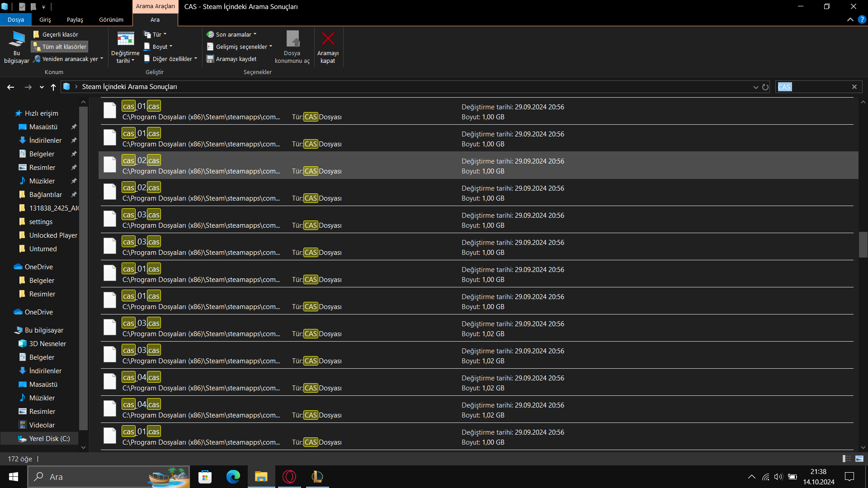The height and width of the screenshot is (488, 868).
Task: Click the refresh icon in address bar
Action: (765, 87)
